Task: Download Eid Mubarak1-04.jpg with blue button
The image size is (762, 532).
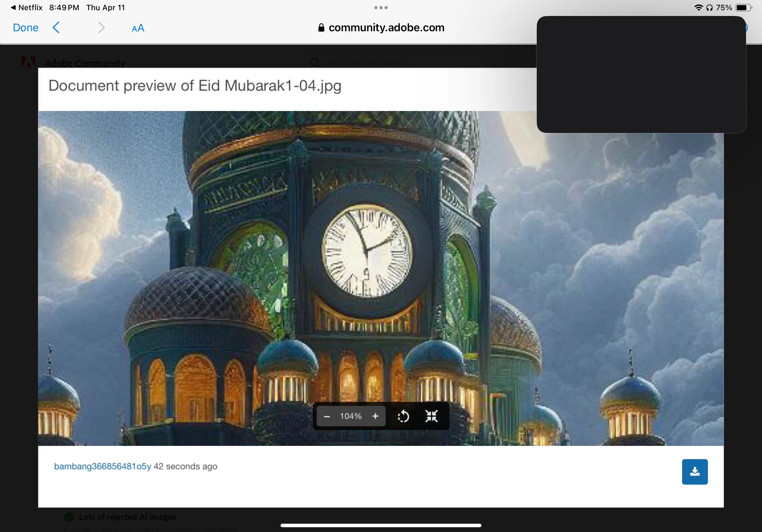Action: coord(695,472)
